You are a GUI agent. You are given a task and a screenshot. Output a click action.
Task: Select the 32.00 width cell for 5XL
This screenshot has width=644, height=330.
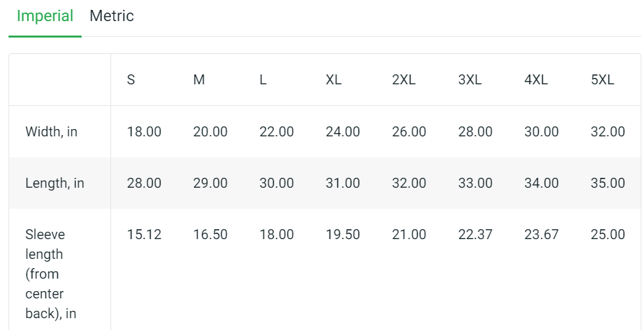pyautogui.click(x=608, y=132)
